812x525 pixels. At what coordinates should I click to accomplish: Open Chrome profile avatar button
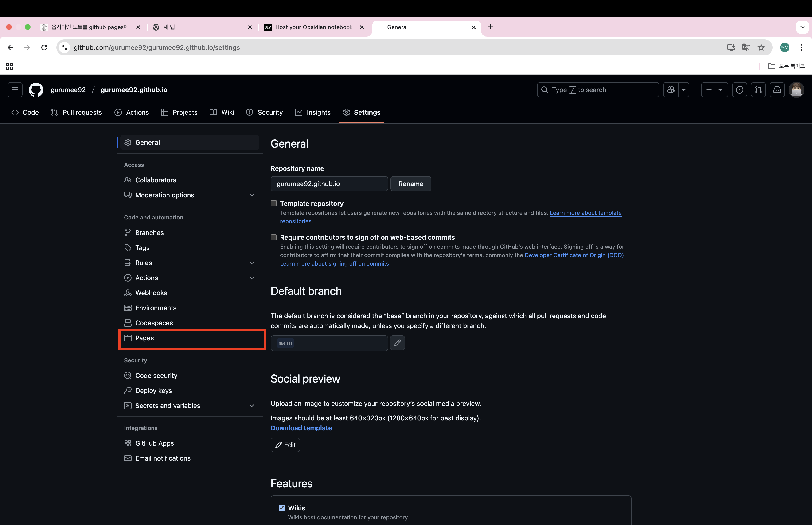(785, 47)
